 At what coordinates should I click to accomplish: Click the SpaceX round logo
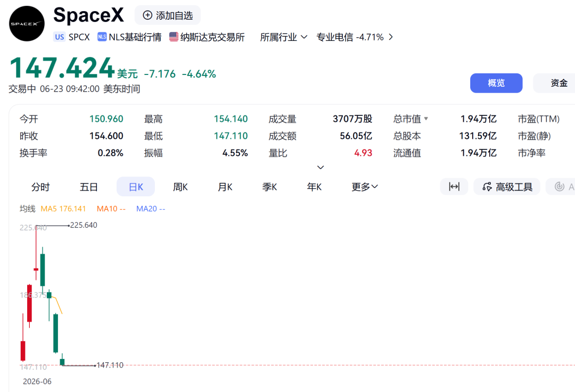[x=27, y=24]
